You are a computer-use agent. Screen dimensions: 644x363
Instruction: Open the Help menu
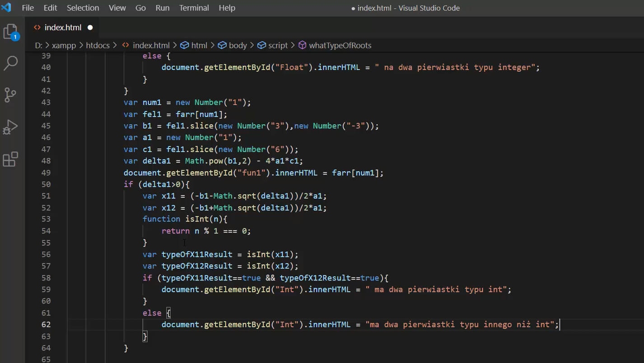click(x=227, y=8)
